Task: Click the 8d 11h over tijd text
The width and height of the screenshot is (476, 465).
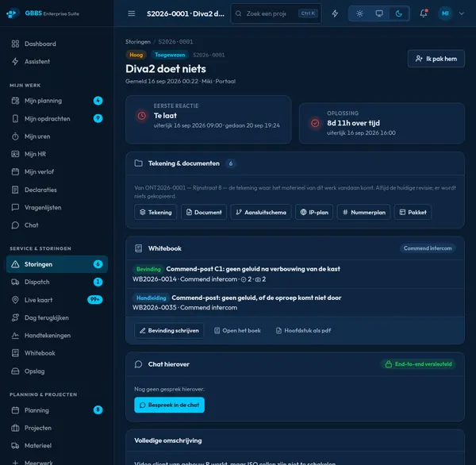Action: tap(353, 123)
